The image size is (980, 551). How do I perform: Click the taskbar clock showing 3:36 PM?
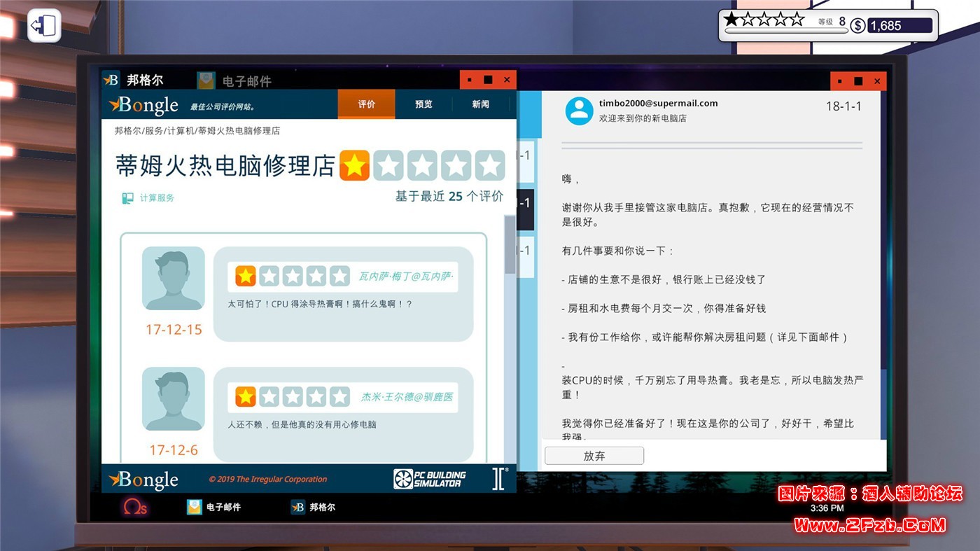point(827,508)
